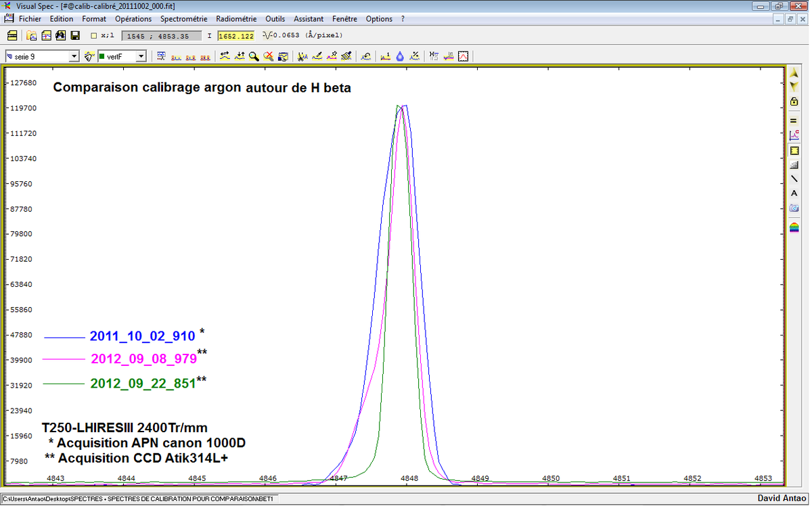812x508 pixels.
Task: Click the blue water drop icon
Action: (x=400, y=57)
